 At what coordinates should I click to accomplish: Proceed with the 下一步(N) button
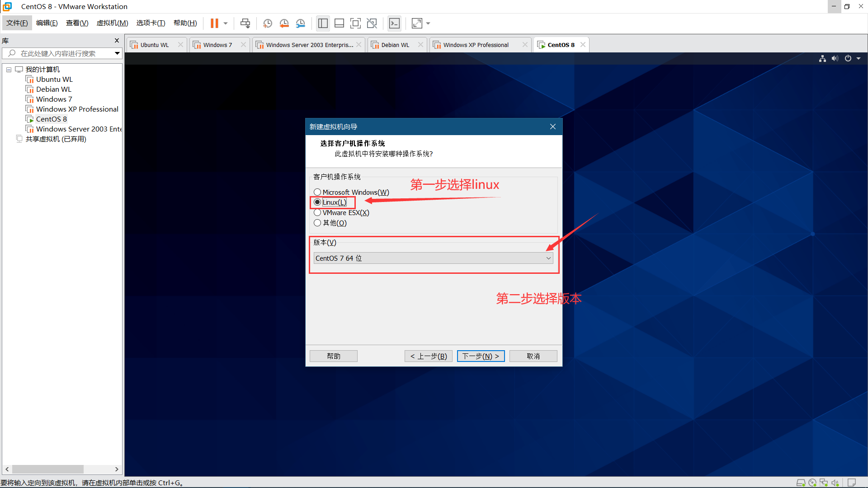[x=481, y=356]
